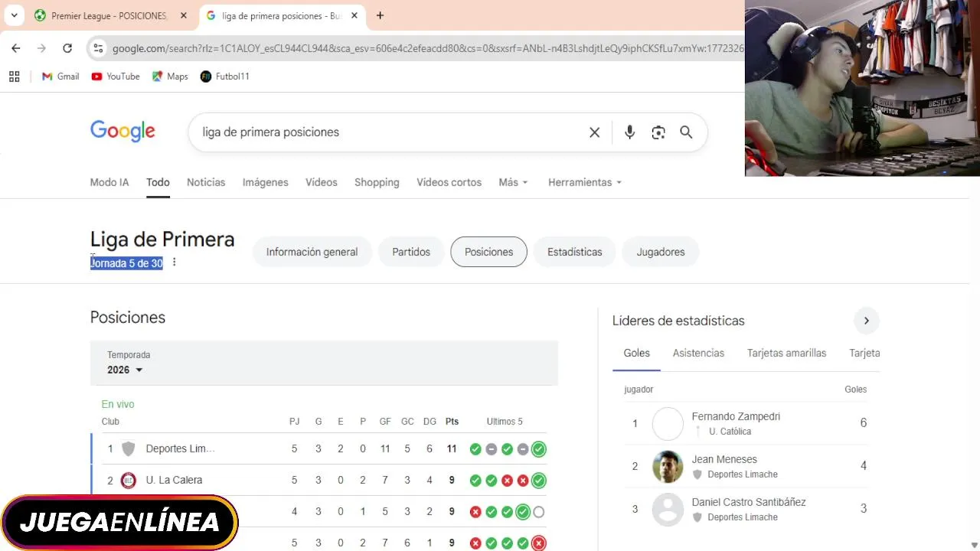Select the Todo results tab
The image size is (980, 551).
(x=158, y=182)
